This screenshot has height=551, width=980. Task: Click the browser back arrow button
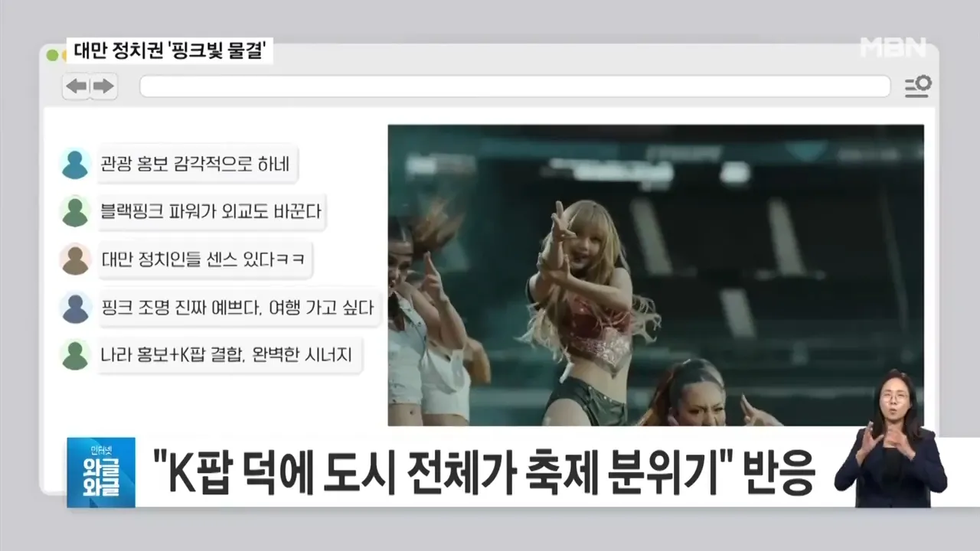tap(77, 86)
